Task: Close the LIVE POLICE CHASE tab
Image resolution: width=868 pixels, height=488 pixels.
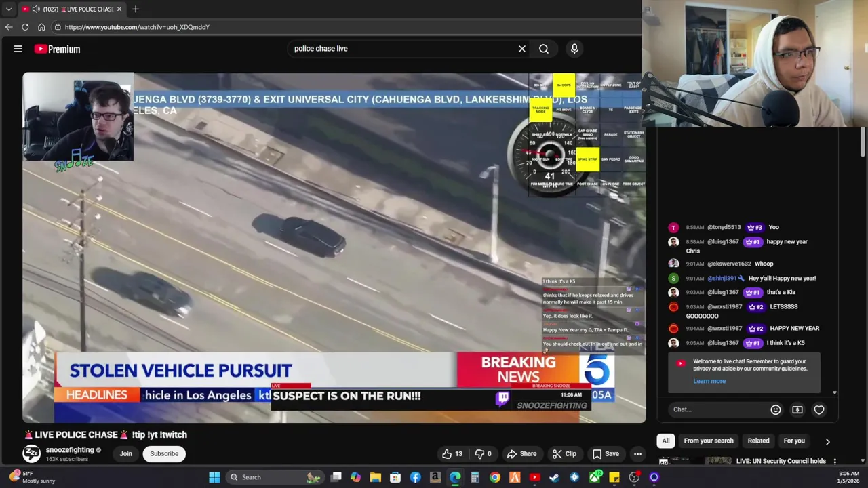Action: pos(119,9)
